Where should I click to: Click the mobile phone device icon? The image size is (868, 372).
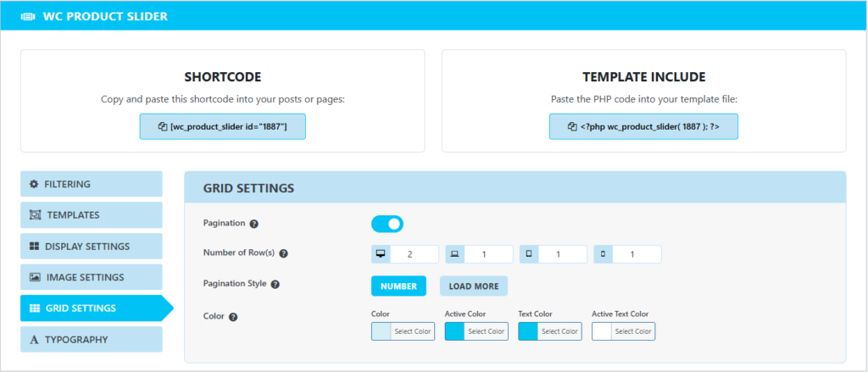tap(603, 254)
